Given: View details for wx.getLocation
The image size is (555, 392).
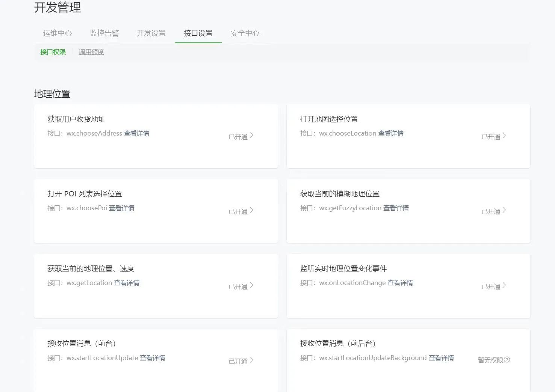Looking at the screenshot, I should (127, 283).
